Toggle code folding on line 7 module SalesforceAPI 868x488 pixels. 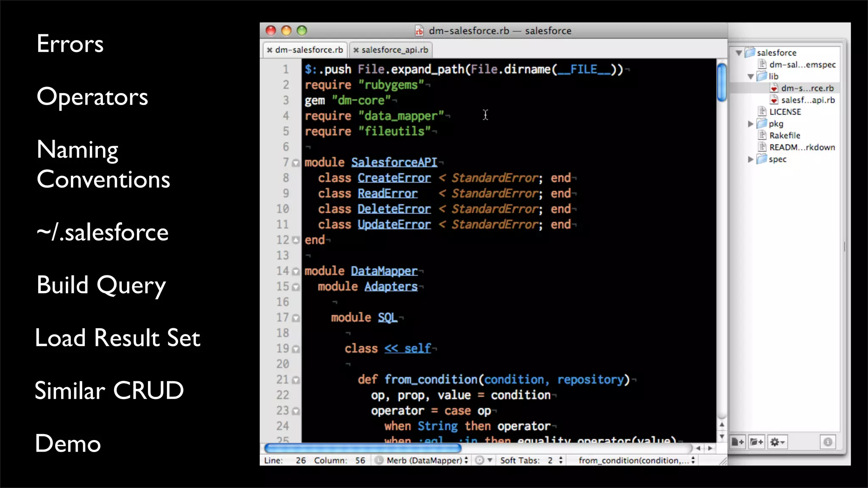[x=296, y=163]
